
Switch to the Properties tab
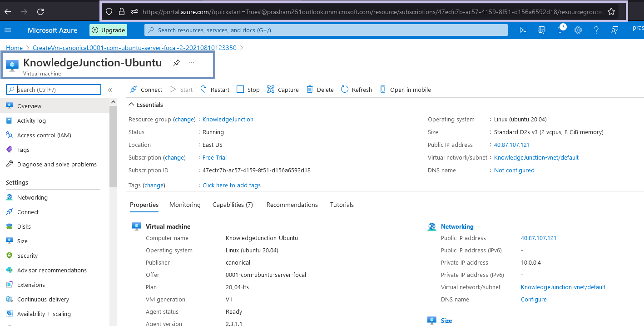144,205
